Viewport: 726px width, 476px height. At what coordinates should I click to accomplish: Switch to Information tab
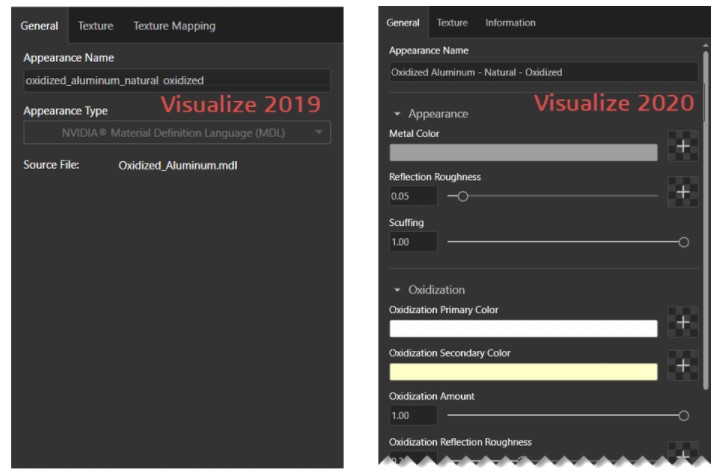pos(510,23)
